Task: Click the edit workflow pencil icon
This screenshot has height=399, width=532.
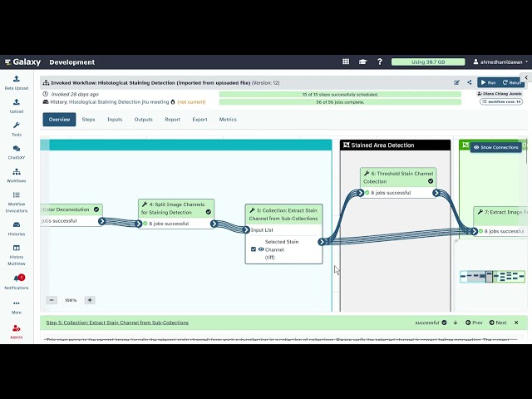Action: click(x=456, y=82)
